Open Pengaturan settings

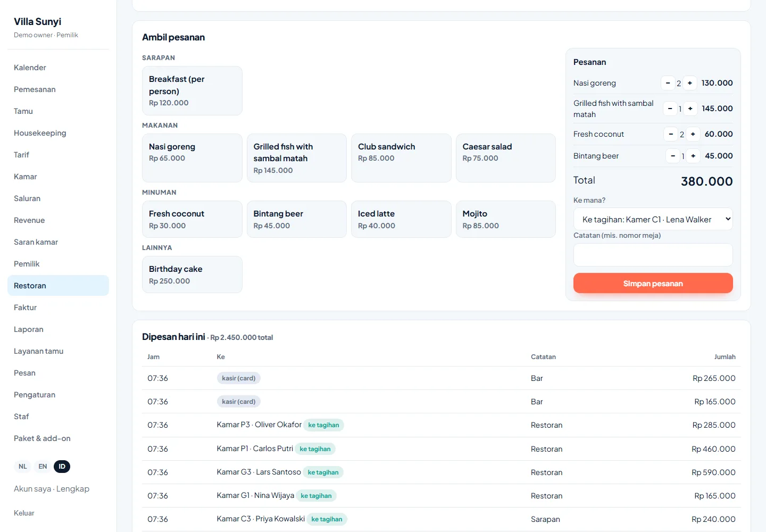(x=58, y=395)
